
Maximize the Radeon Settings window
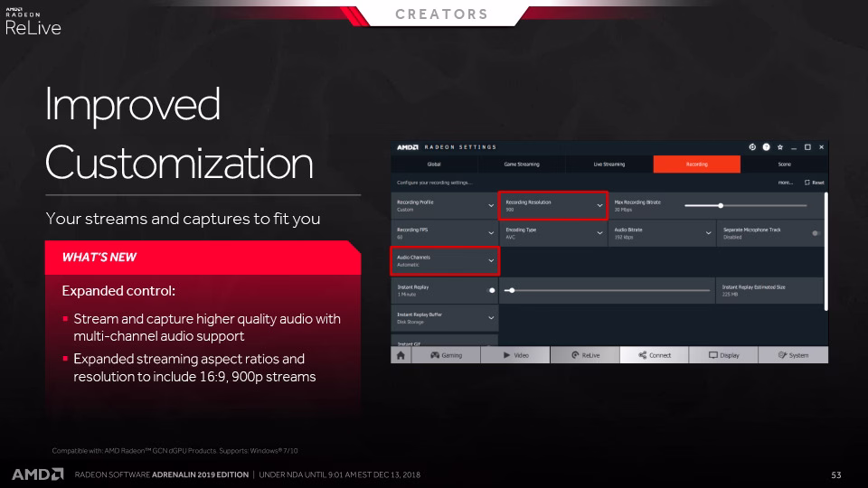tap(807, 147)
